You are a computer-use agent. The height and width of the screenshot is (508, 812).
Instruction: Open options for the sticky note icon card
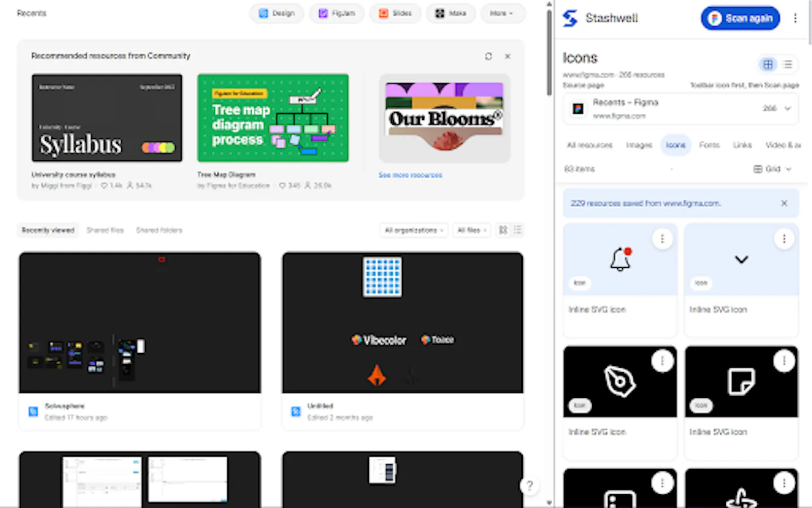tap(784, 361)
